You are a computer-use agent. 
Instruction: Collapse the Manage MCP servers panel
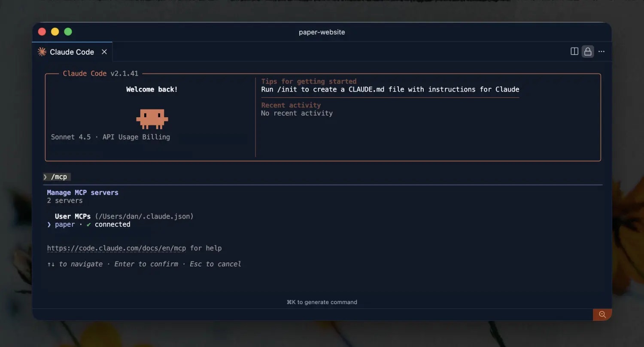click(x=82, y=192)
